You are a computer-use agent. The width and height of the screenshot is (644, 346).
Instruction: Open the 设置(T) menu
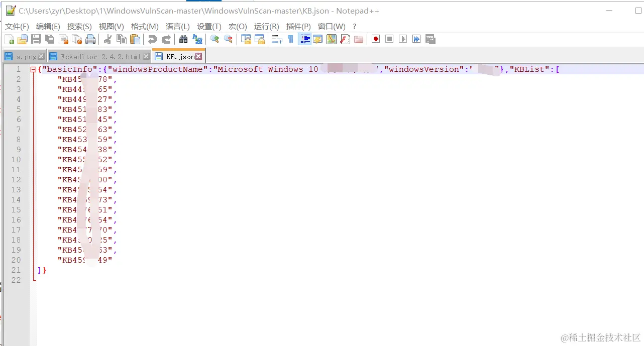[209, 27]
